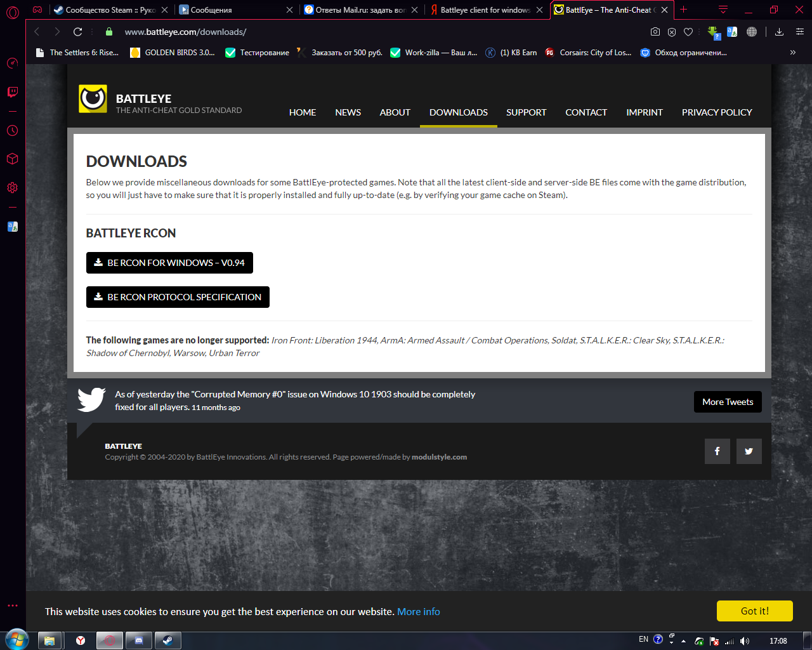Screen dimensions: 812x650
Task: Take a snapshot with camera icon
Action: [655, 32]
